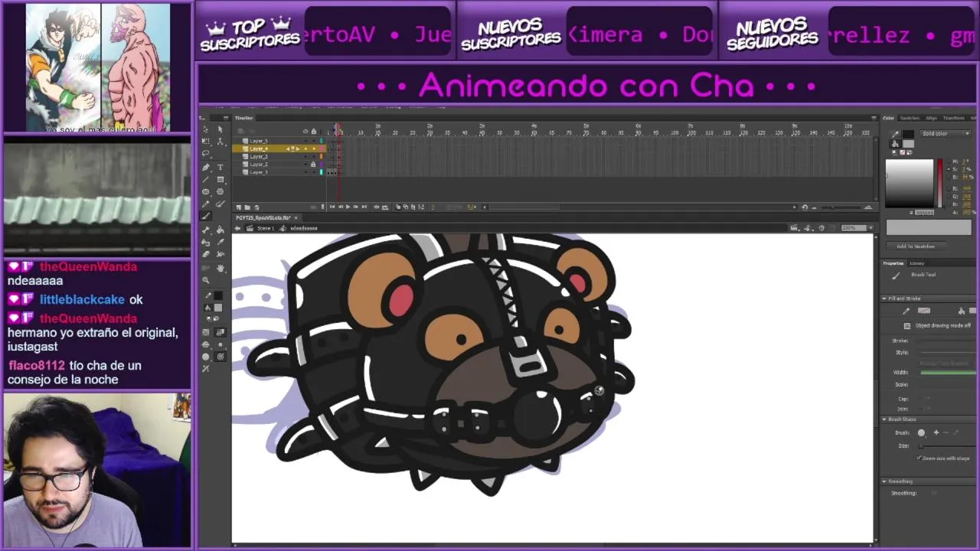Select the H hue radio button
Image resolution: width=980 pixels, height=551 pixels.
[949, 161]
